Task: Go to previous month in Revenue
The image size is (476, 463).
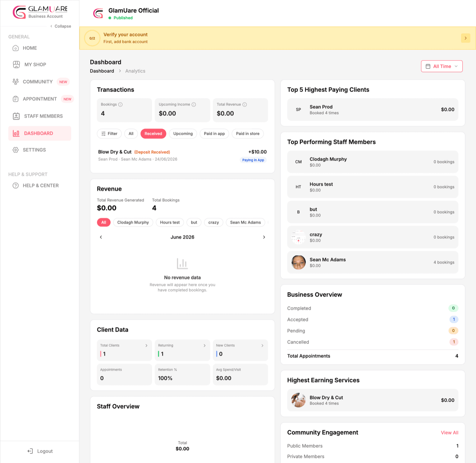Action: [x=101, y=237]
